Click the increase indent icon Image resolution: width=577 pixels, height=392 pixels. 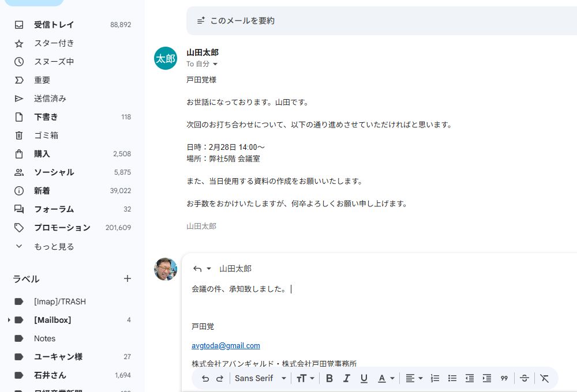click(487, 378)
